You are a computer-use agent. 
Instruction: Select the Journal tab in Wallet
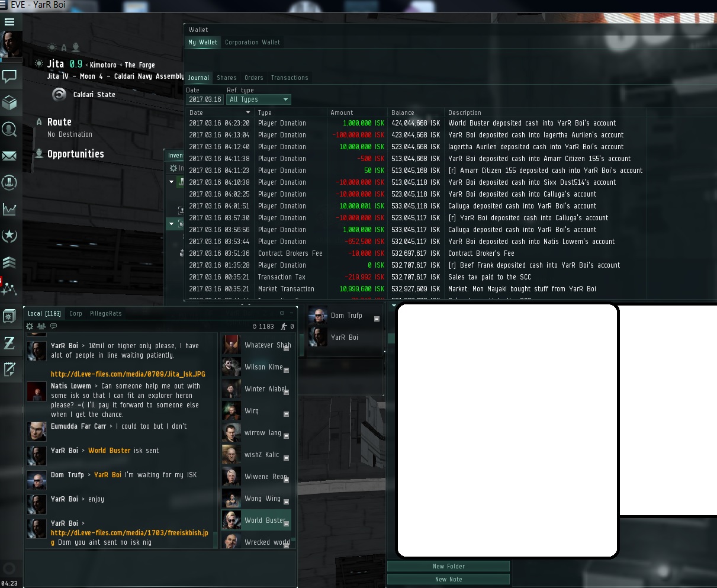point(198,78)
